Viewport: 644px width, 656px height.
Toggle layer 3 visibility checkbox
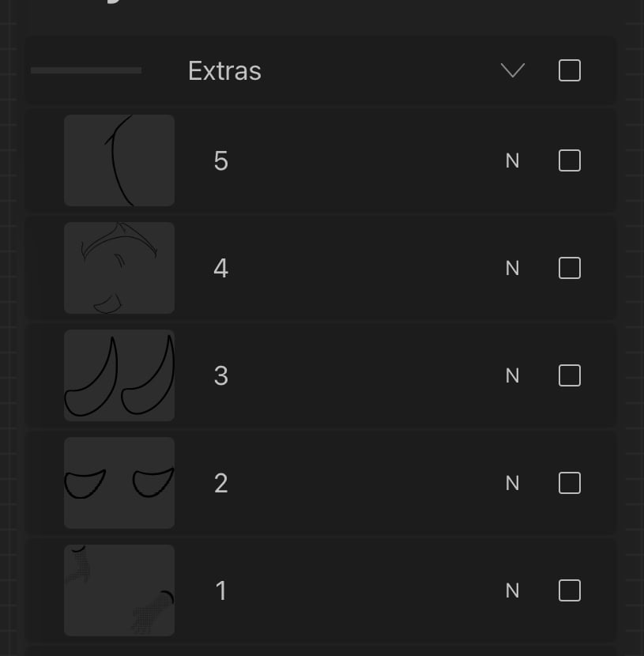click(x=569, y=375)
